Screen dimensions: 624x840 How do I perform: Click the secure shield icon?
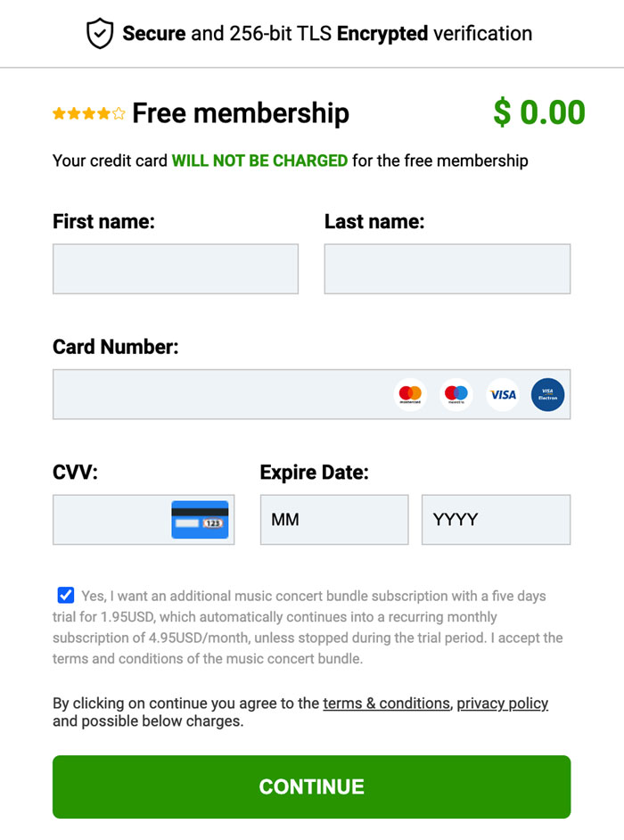pos(99,32)
